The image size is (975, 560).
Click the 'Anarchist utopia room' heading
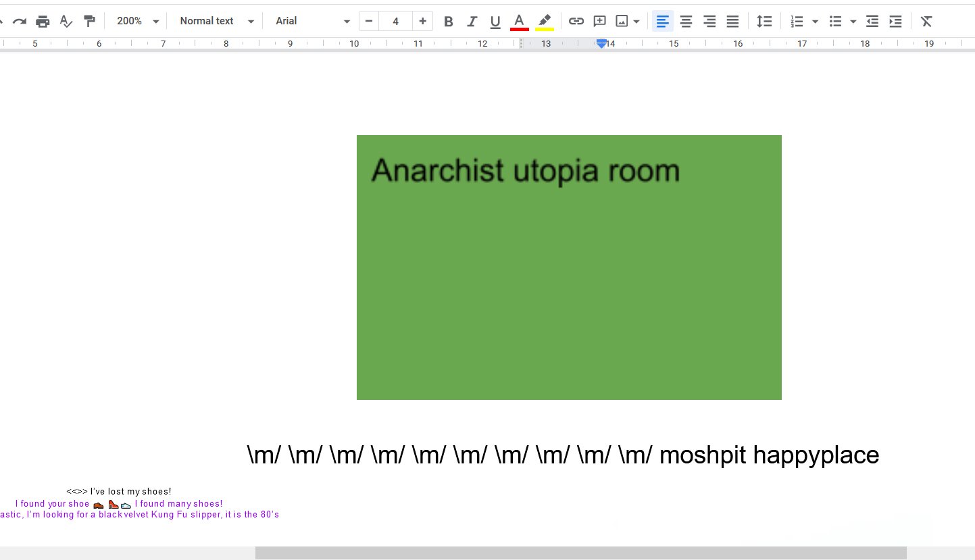coord(525,170)
